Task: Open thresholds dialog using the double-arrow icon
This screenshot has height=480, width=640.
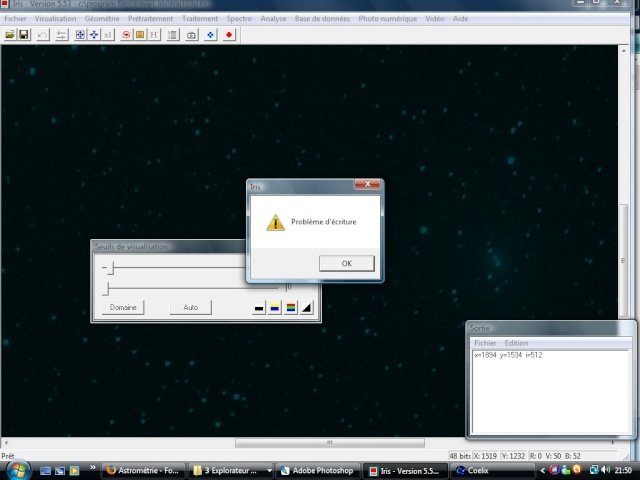Action: click(x=62, y=35)
